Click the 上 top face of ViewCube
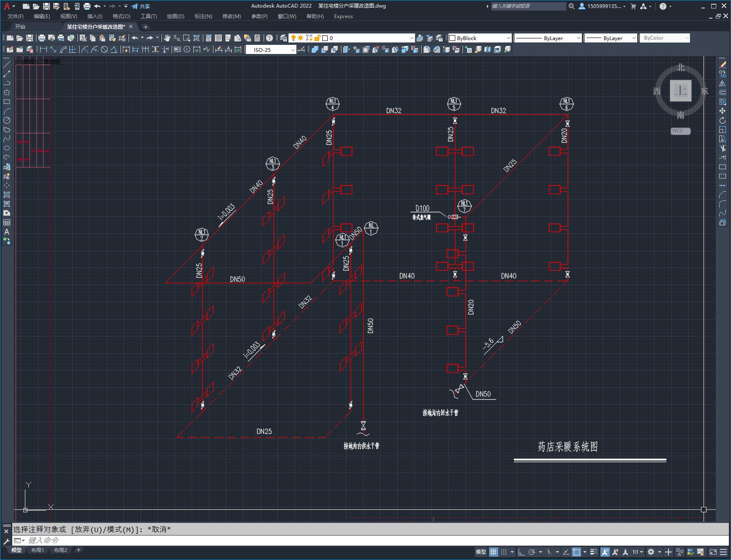The height and width of the screenshot is (560, 731). pyautogui.click(x=680, y=91)
